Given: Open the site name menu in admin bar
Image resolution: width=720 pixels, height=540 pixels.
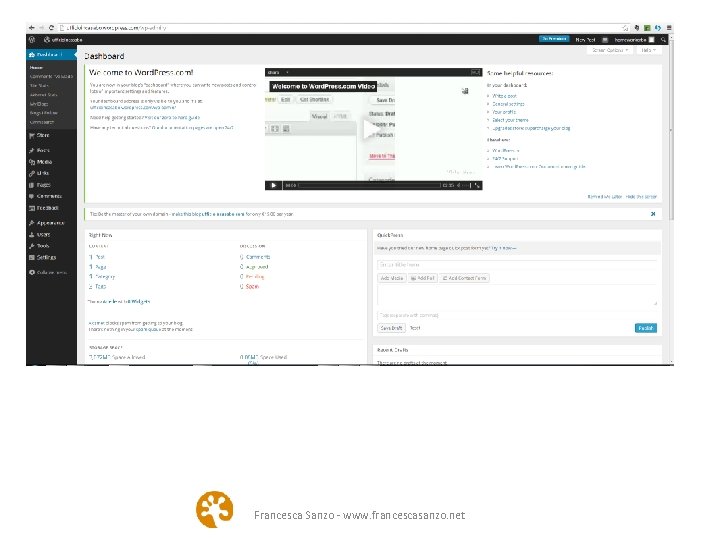Looking at the screenshot, I should coord(63,40).
